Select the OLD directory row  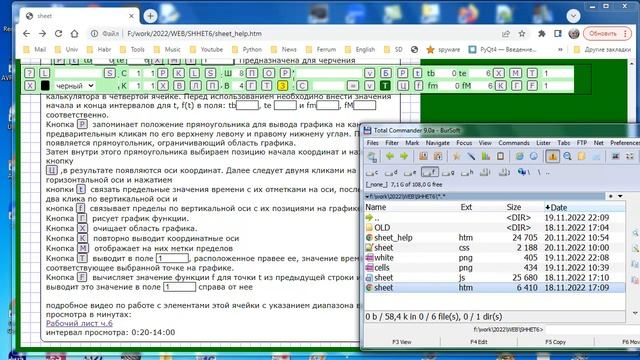495,227
